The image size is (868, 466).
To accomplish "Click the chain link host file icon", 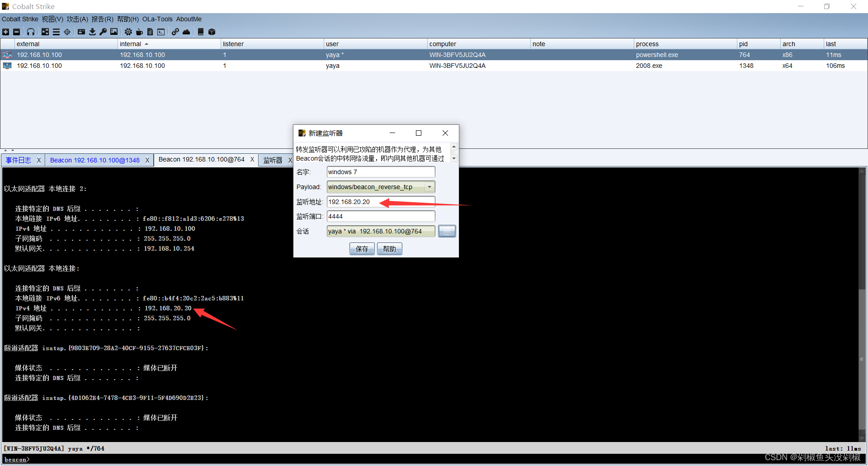I will point(175,32).
